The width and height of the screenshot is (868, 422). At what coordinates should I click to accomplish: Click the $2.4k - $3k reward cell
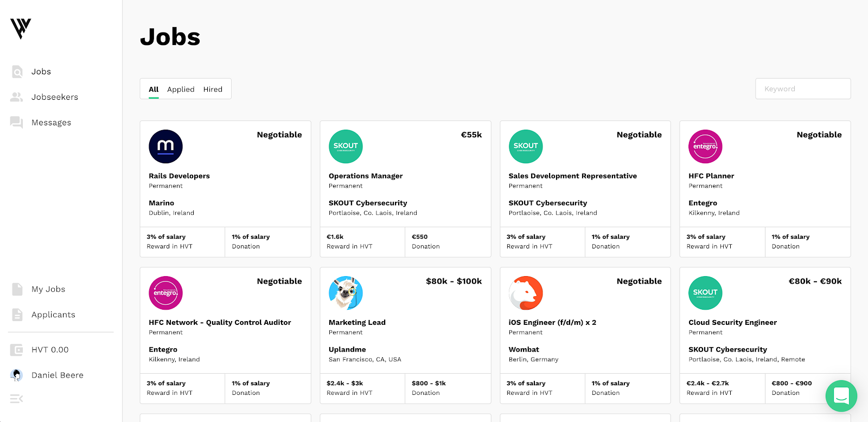tap(362, 388)
